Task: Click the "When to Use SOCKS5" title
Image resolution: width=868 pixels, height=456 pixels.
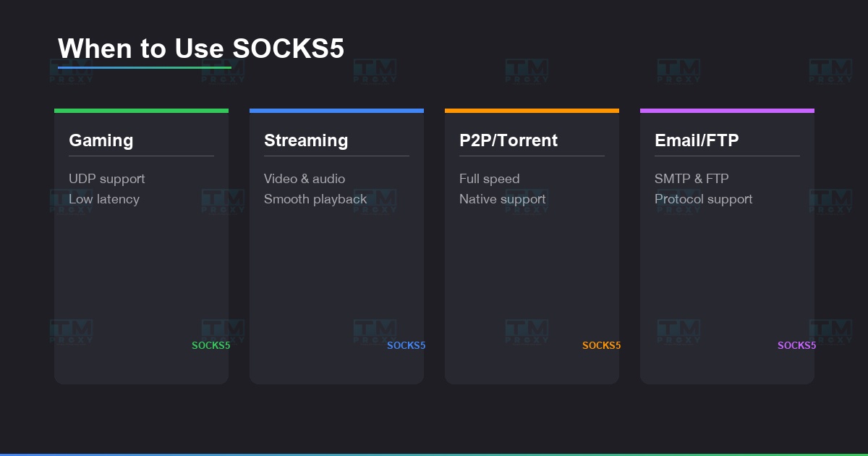Action: (x=201, y=48)
